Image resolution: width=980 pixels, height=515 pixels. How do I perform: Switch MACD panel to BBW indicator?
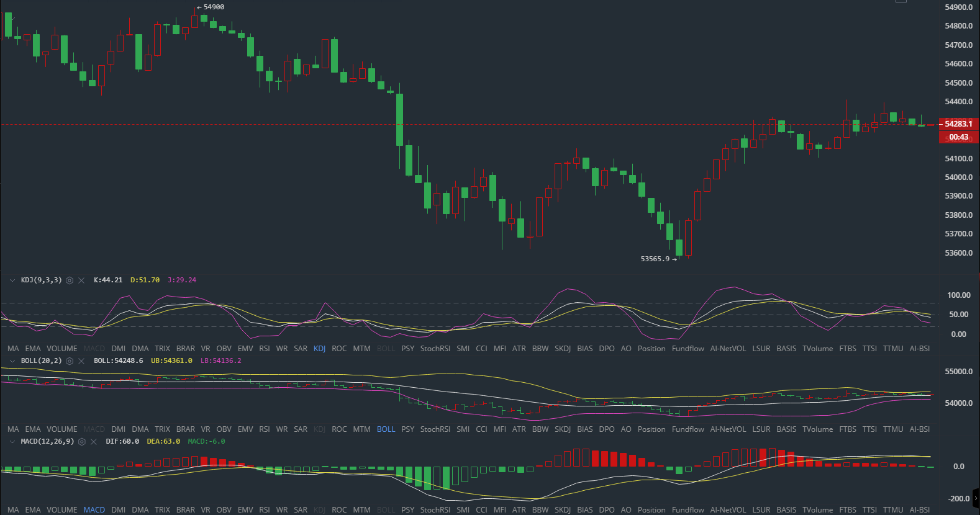click(x=540, y=510)
